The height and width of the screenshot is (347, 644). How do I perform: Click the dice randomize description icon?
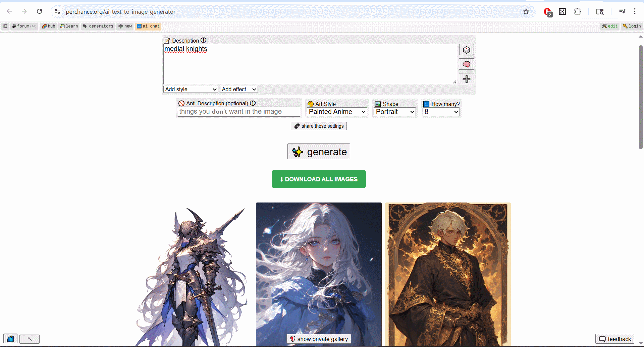pos(466,50)
